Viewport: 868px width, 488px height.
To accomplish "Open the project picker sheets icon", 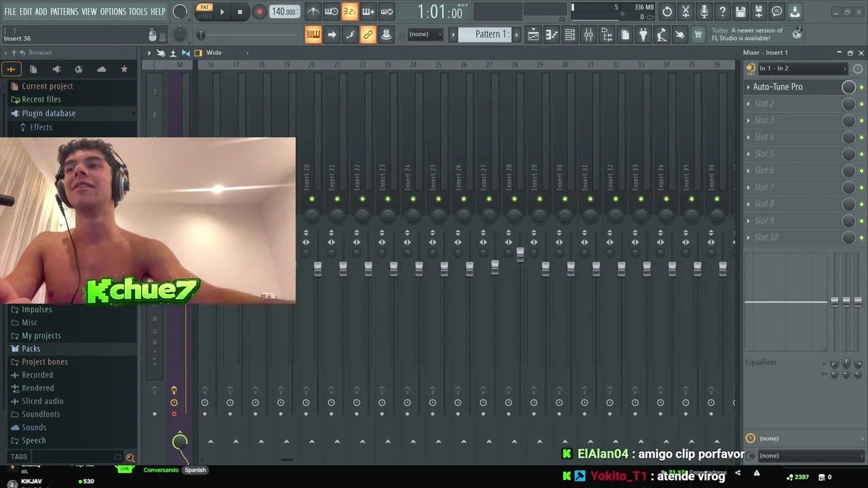I will pos(625,35).
